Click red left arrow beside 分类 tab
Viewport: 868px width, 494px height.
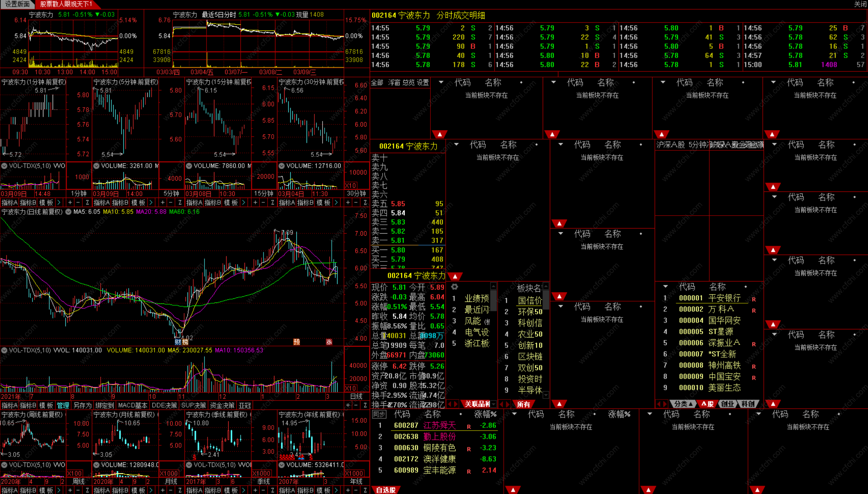coord(659,404)
